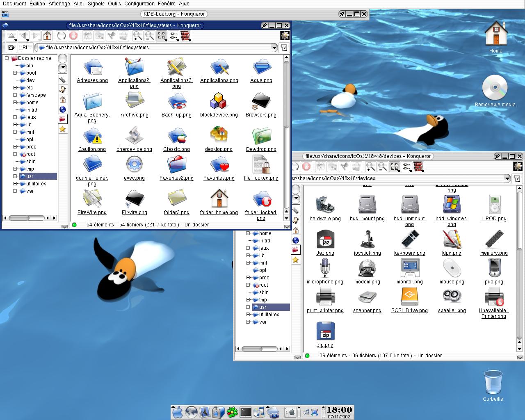Click the Up arrow in filesystems toolbar
This screenshot has height=420, width=525.
pos(12,36)
